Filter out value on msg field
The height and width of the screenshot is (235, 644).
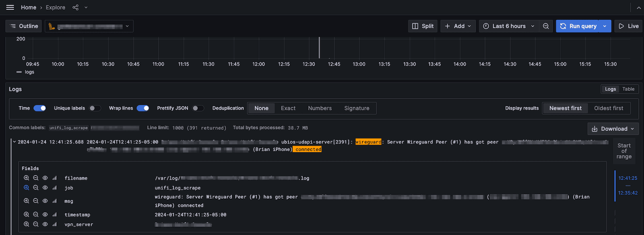click(36, 201)
